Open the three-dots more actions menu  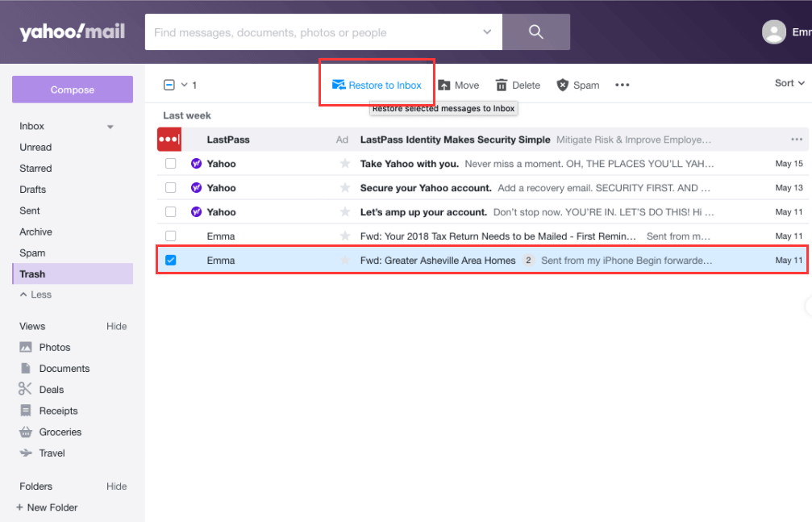pos(622,85)
